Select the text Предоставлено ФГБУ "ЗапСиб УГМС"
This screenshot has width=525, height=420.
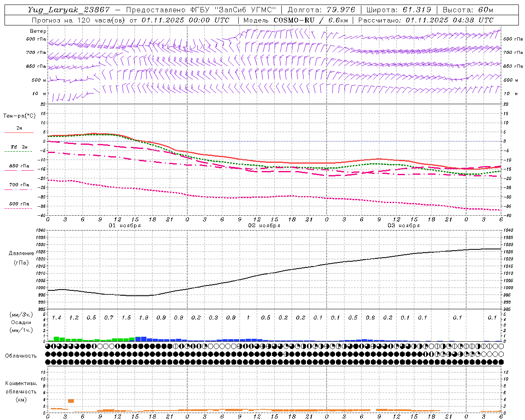(201, 10)
